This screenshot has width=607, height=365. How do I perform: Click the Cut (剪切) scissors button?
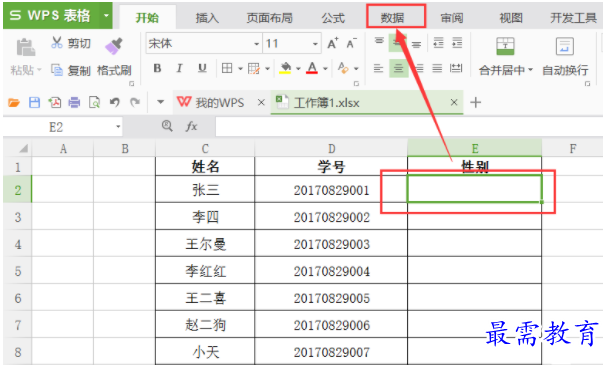[71, 43]
